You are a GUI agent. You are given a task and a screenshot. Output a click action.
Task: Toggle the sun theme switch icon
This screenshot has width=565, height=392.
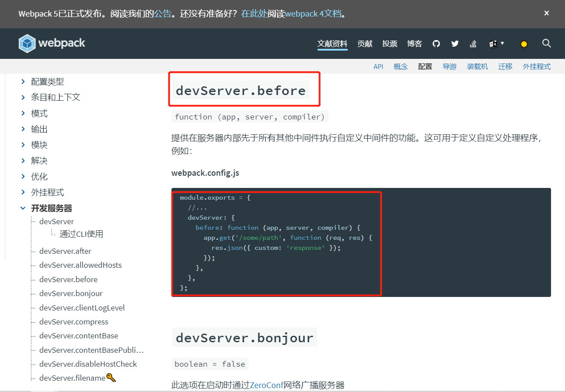coord(524,44)
